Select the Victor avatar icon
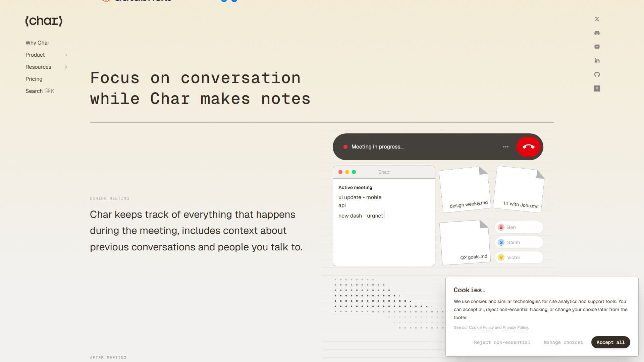The width and height of the screenshot is (644, 362). (x=501, y=257)
